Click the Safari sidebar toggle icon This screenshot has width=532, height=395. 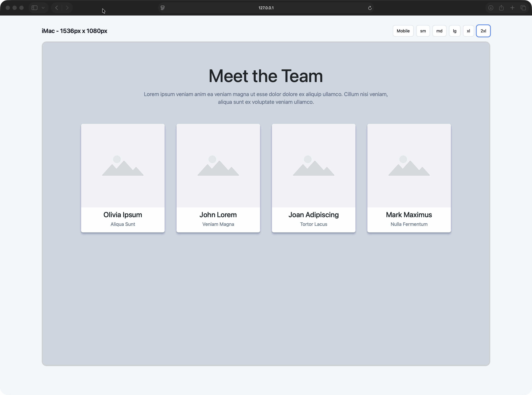point(34,8)
